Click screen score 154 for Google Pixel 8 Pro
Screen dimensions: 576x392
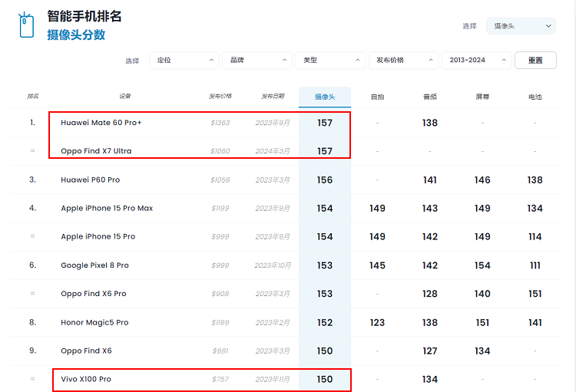(x=482, y=265)
